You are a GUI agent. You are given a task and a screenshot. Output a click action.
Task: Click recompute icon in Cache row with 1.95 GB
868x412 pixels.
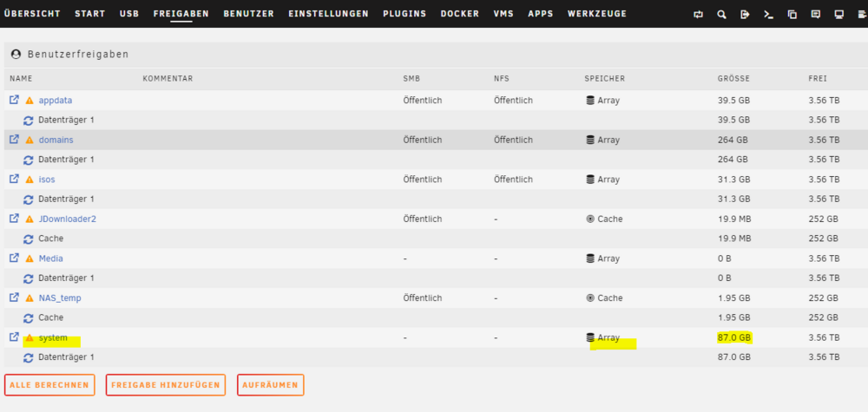(x=28, y=318)
